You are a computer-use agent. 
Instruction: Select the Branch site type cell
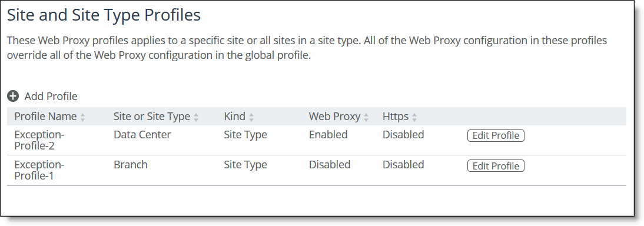pos(131,165)
